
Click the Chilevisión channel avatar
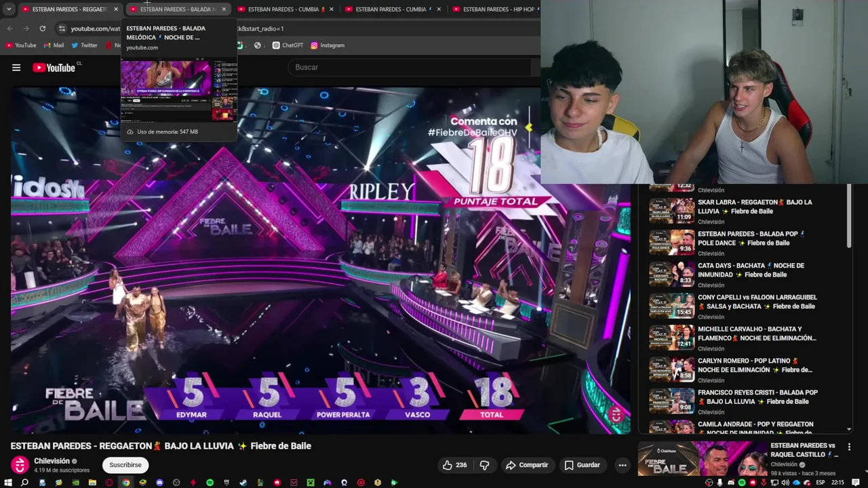coord(20,465)
